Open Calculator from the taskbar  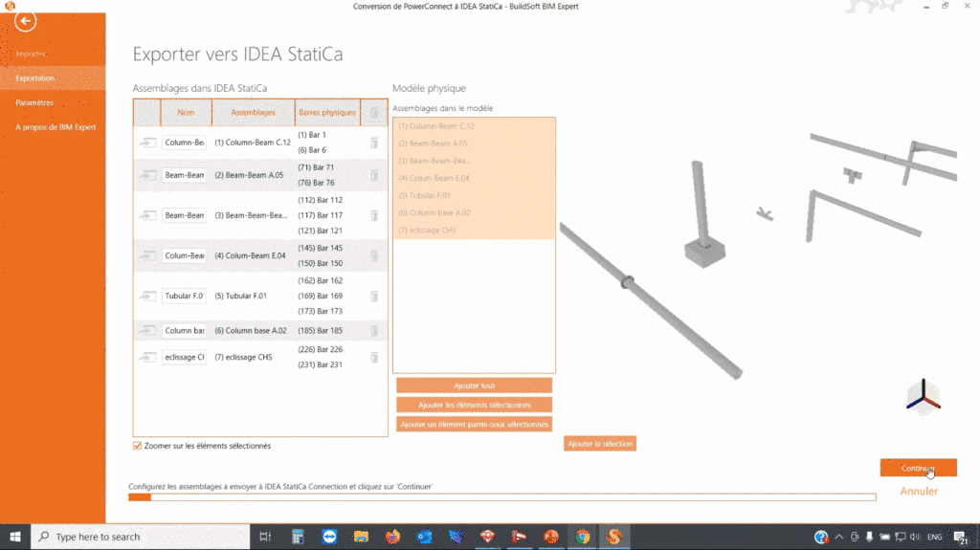(x=298, y=537)
